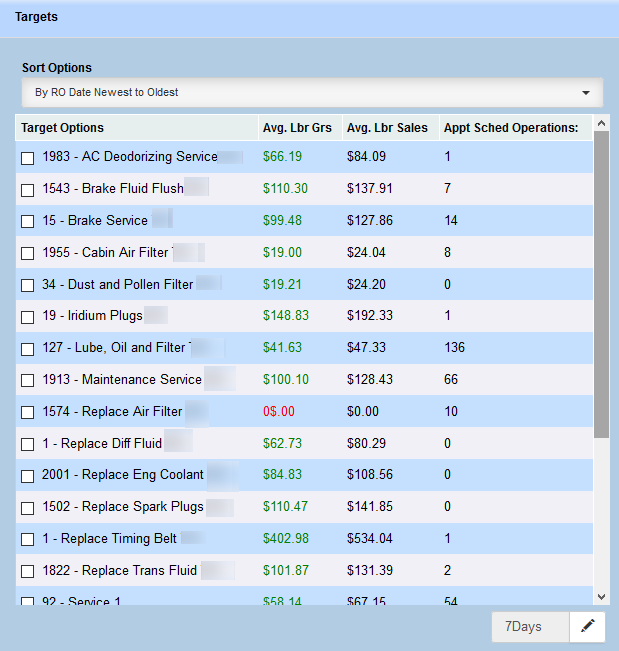Select the Iridium Plugs checkbox
619x651 pixels.
tap(28, 317)
